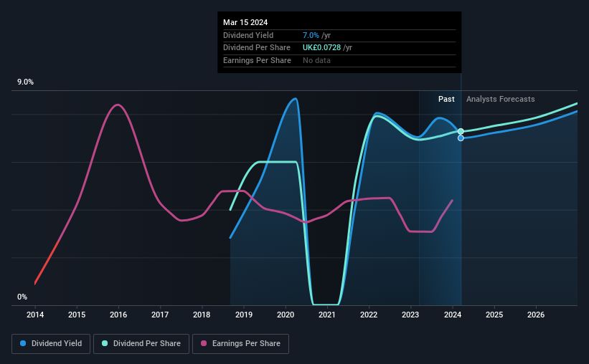Click the 2021 x-axis label
Viewport: 589px width, 364px height.
pyautogui.click(x=327, y=315)
